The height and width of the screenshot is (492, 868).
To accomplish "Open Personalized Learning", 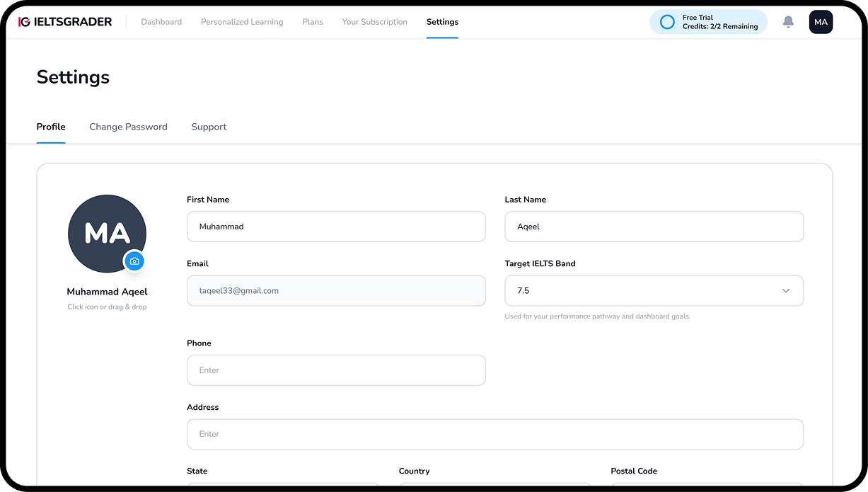I will [x=242, y=22].
